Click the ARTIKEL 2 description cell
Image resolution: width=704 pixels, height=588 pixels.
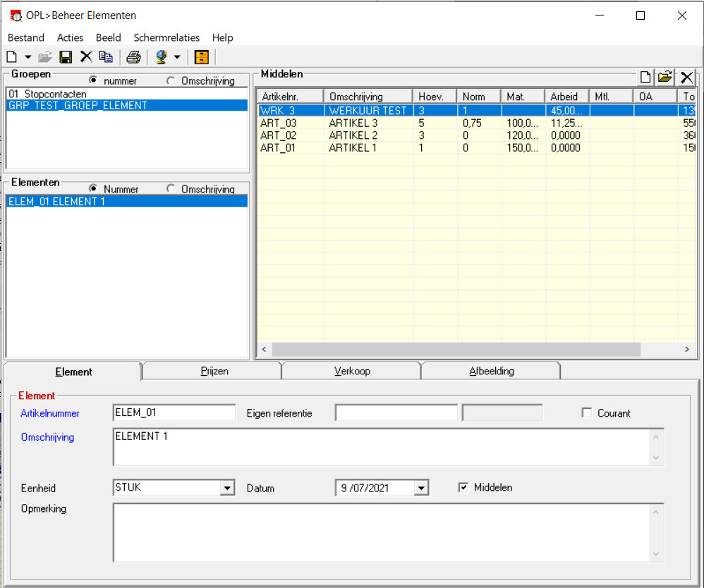[x=369, y=135]
